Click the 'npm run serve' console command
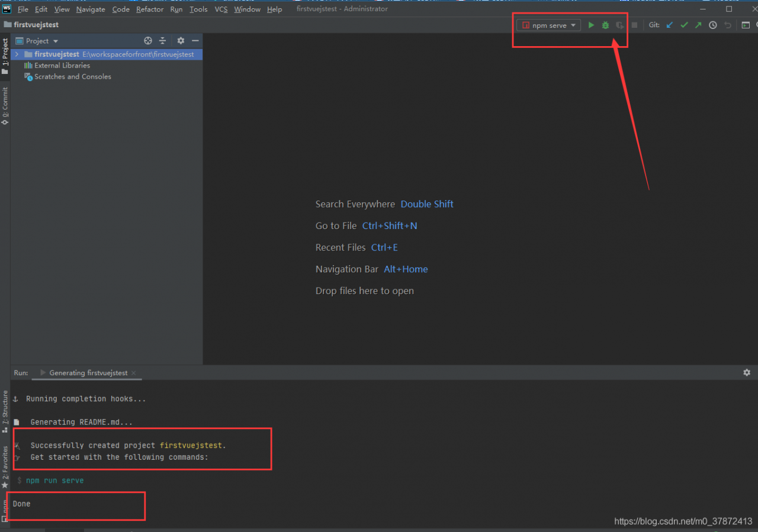758x532 pixels. pos(54,481)
